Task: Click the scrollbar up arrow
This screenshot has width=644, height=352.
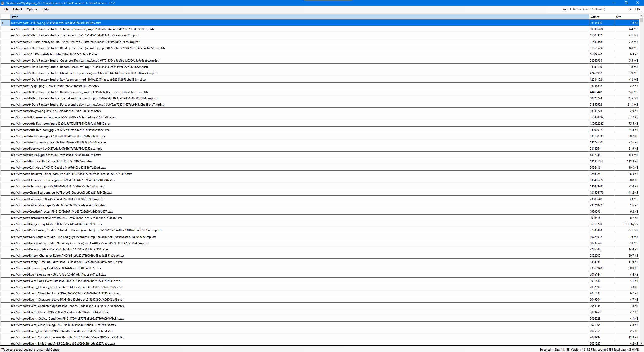Action: (641, 16)
